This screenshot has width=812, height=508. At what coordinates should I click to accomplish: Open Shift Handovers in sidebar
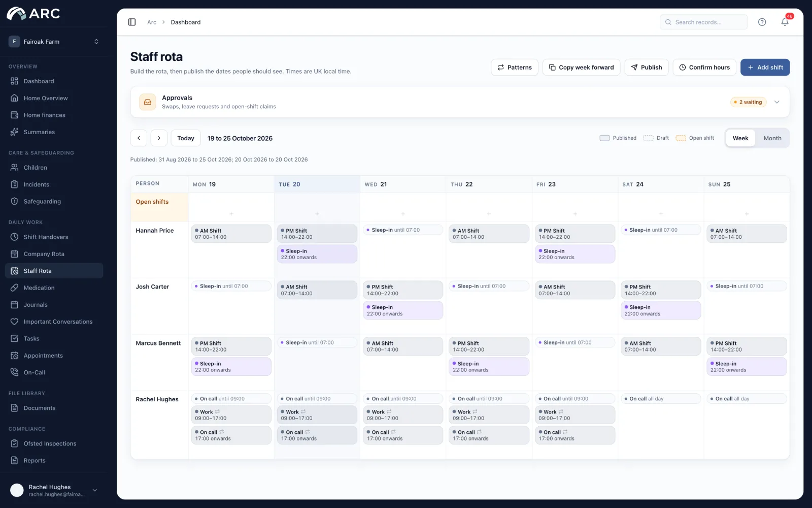(x=54, y=237)
